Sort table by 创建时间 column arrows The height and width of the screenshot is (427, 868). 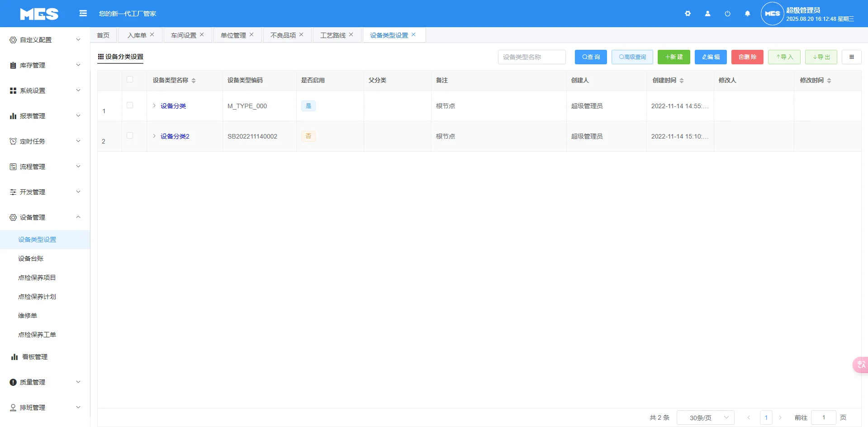(x=681, y=80)
